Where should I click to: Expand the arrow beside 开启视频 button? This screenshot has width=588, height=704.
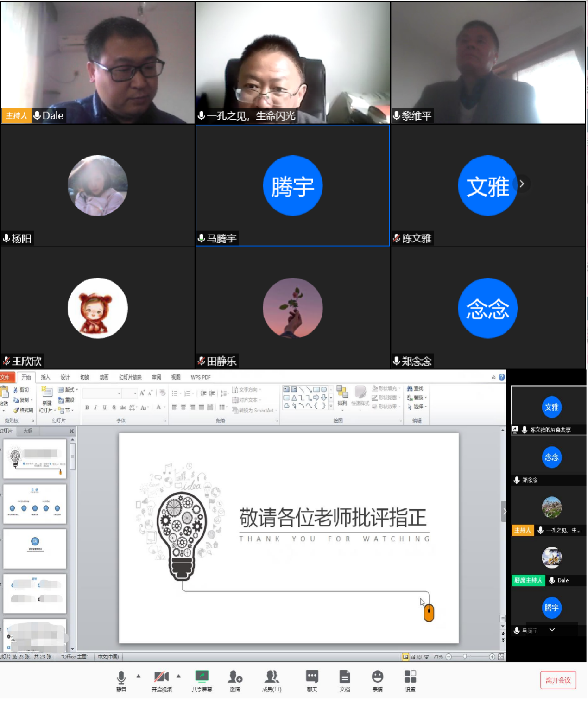179,676
